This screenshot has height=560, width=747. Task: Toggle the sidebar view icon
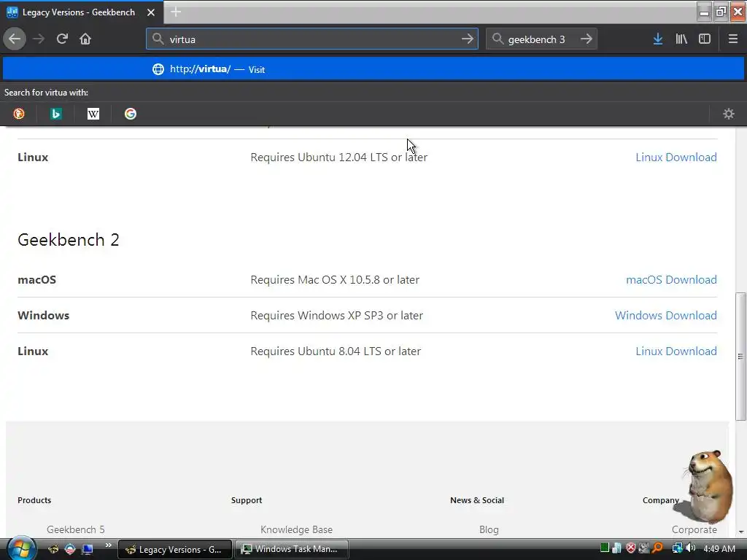[x=705, y=39]
